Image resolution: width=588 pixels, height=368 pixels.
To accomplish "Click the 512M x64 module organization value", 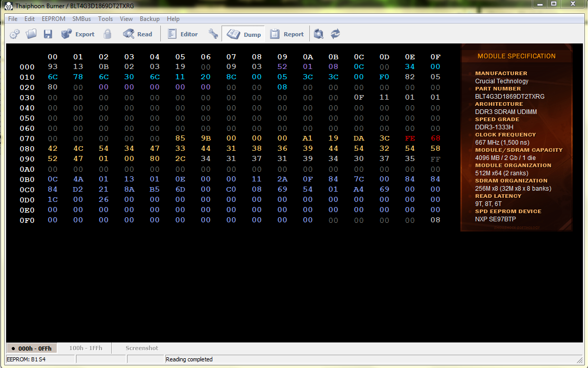I will [502, 173].
